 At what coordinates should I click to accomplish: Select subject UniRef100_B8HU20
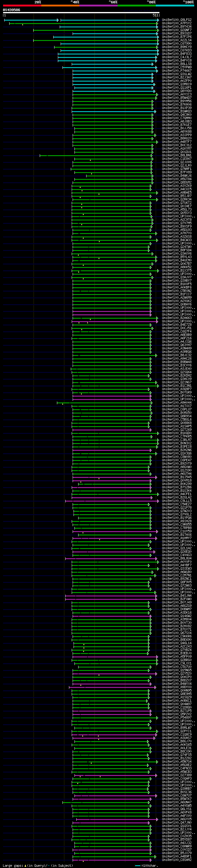pos(177,139)
